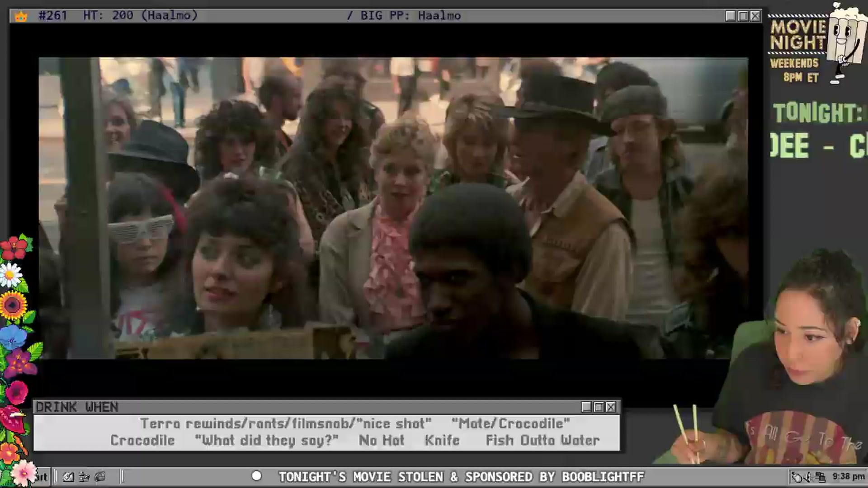The image size is (868, 488).
Task: Click the mouse tray icon
Action: click(x=797, y=477)
